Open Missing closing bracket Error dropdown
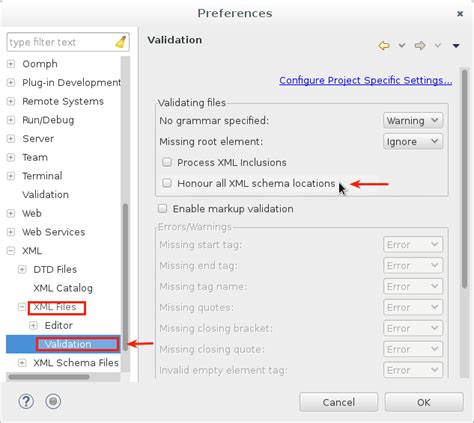 pos(413,328)
